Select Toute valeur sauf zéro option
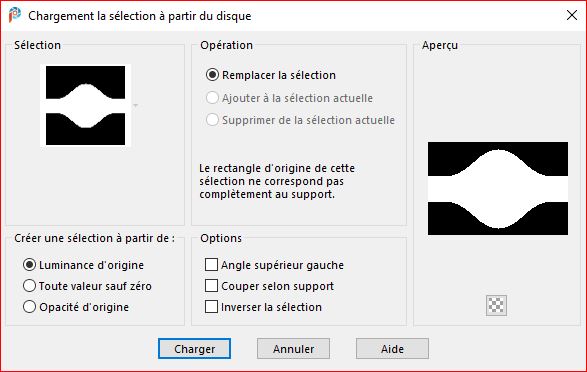The height and width of the screenshot is (372, 587). (30, 286)
